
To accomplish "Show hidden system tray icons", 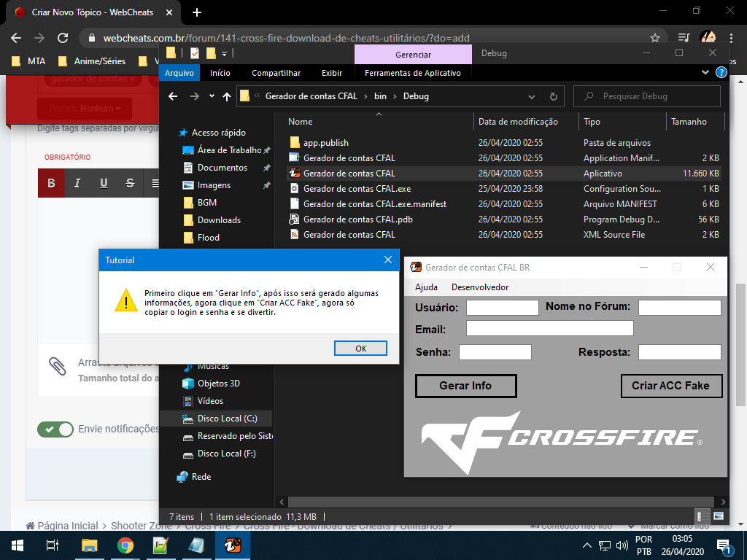I will (x=587, y=545).
